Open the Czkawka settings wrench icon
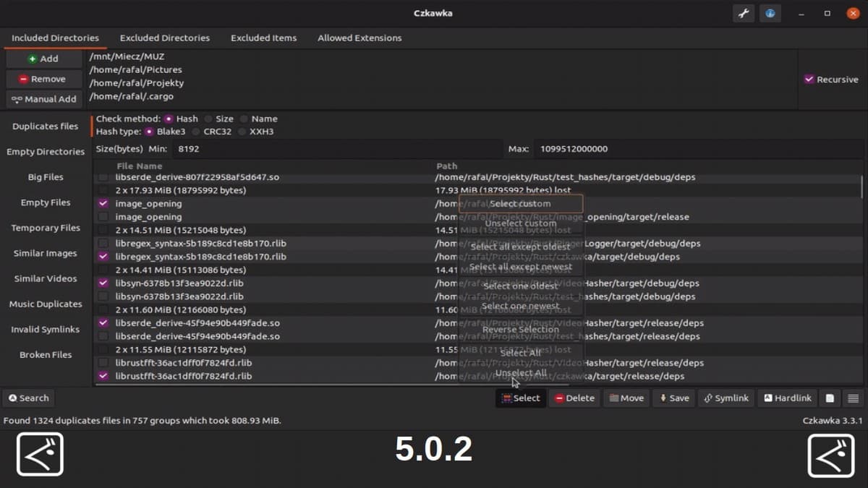868x488 pixels. 743,13
